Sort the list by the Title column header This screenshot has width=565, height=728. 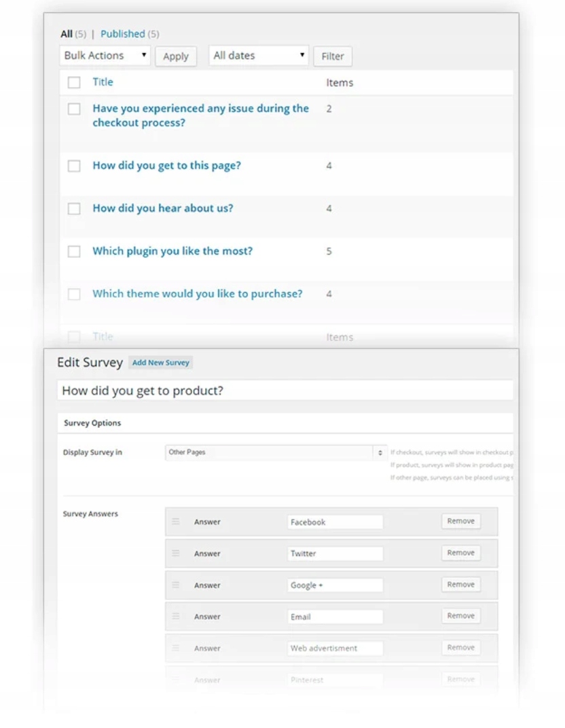coord(103,82)
